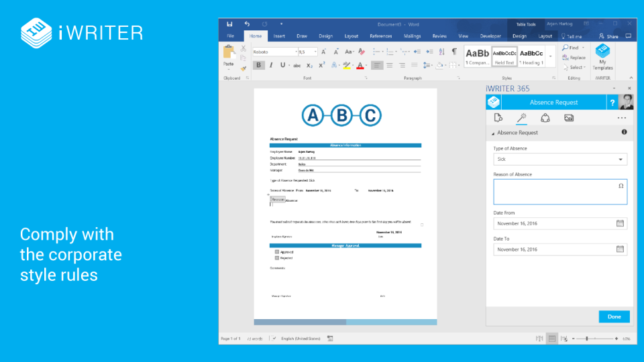Screen dimensions: 644x362
Task: Activate the Format Painter brush
Action: (243, 68)
